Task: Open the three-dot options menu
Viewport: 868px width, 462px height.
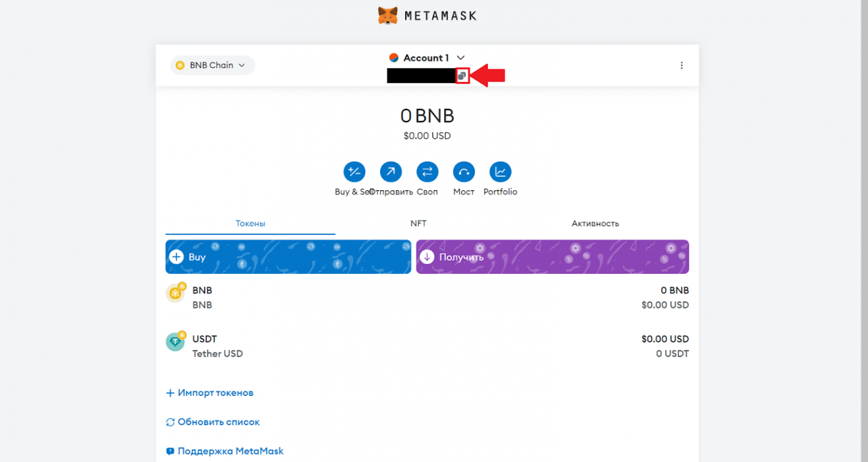Action: coord(682,65)
